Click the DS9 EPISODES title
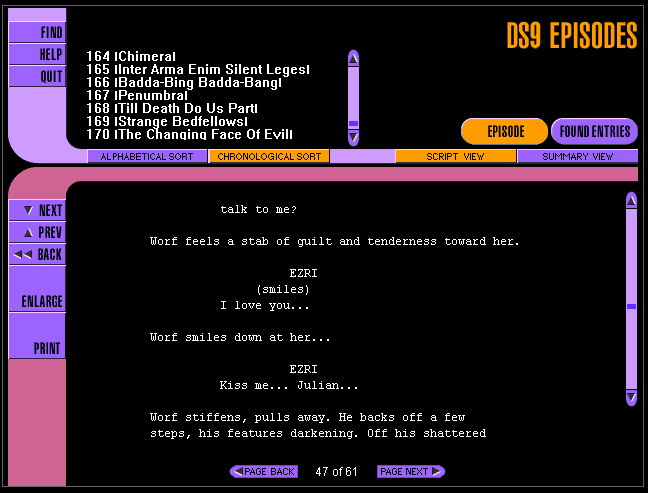This screenshot has height=493, width=648. [x=572, y=36]
